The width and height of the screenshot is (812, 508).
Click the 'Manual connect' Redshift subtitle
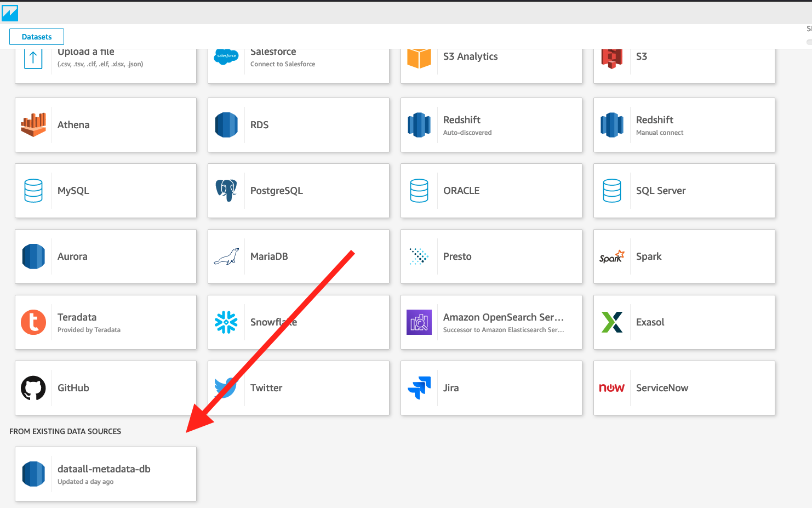(x=660, y=133)
